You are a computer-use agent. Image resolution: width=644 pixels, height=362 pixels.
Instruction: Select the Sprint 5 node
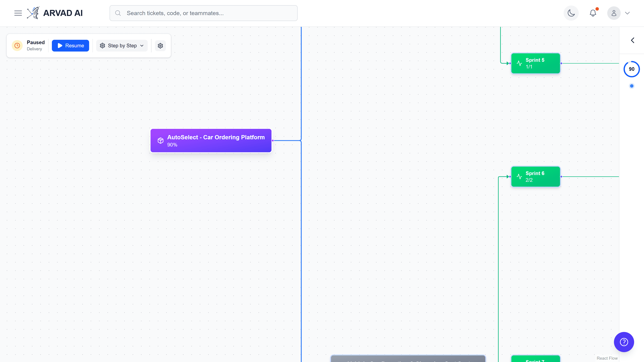536,63
